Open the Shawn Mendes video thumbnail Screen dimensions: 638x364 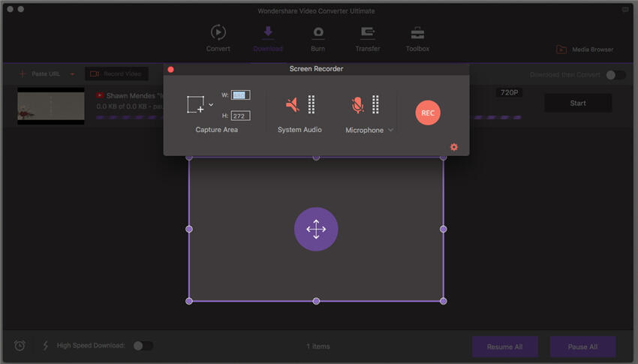pos(51,106)
